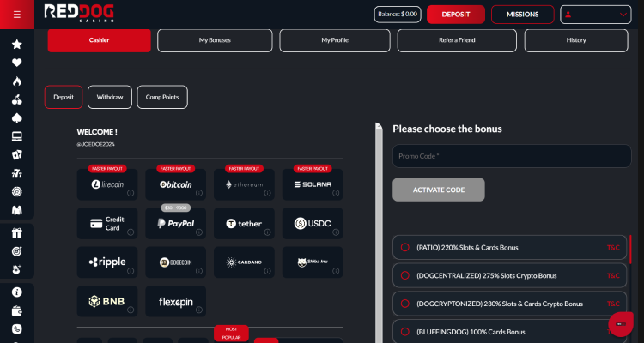Viewport: 644px width, 343px height.
Task: Choose Bitcoin payment method
Action: pyautogui.click(x=176, y=184)
